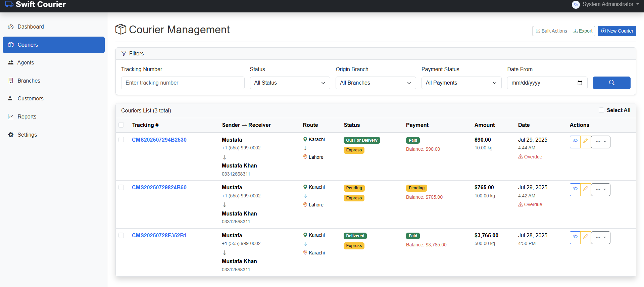This screenshot has width=644, height=287.
Task: Open the calendar picker in Date From
Action: tap(580, 83)
